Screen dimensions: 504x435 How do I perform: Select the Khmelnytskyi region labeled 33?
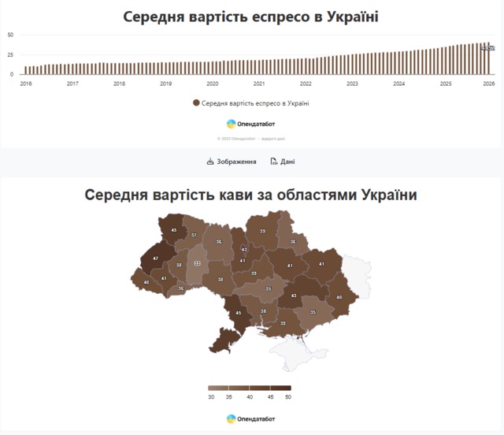point(197,263)
